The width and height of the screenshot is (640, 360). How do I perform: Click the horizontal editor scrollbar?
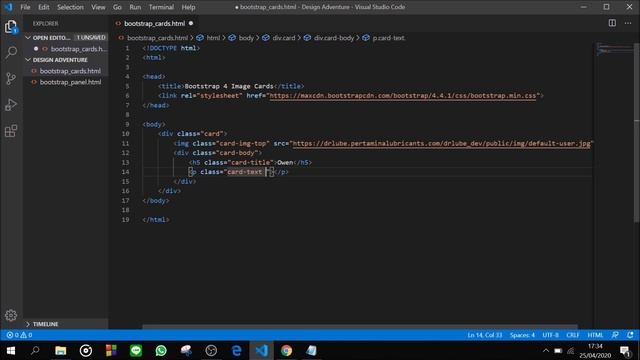point(360,327)
